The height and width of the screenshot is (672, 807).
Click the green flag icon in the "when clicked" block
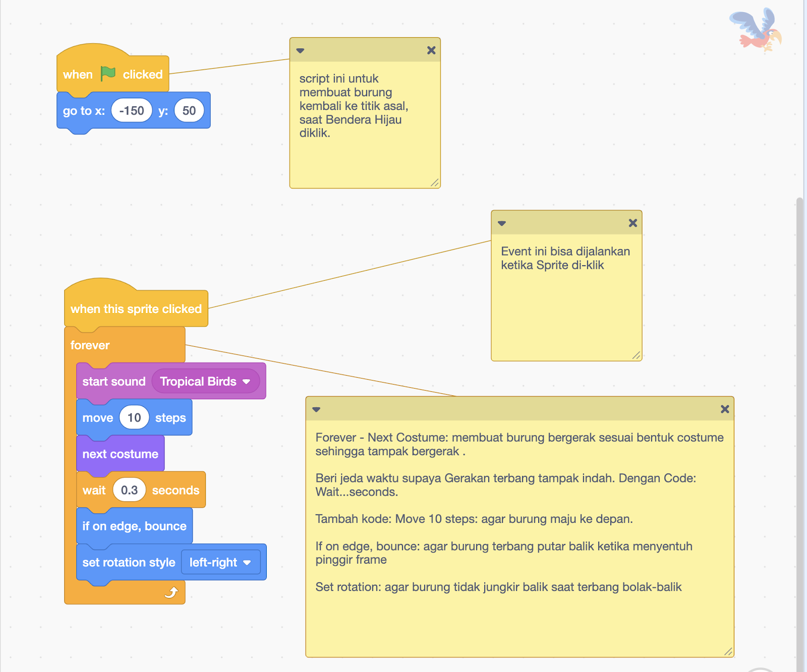107,74
